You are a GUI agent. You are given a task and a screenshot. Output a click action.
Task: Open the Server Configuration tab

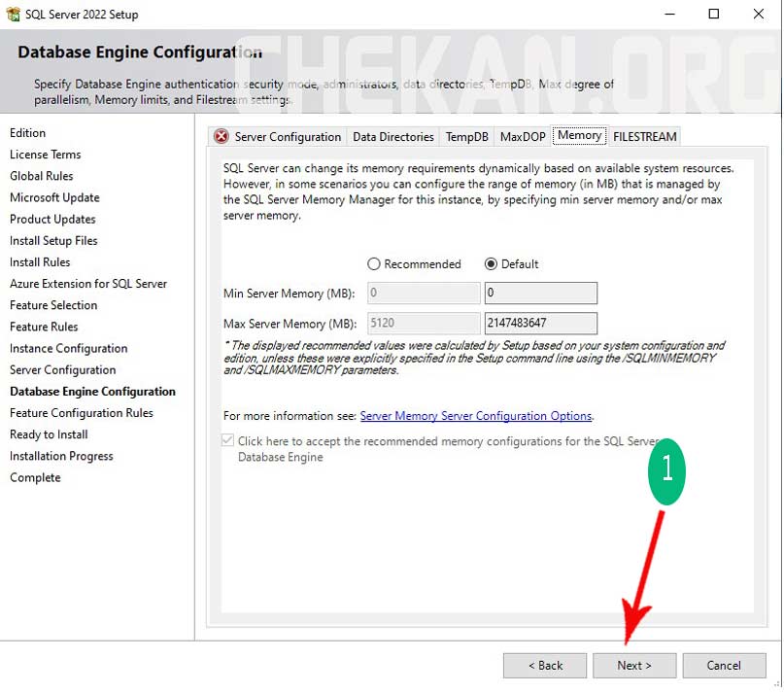tap(277, 137)
